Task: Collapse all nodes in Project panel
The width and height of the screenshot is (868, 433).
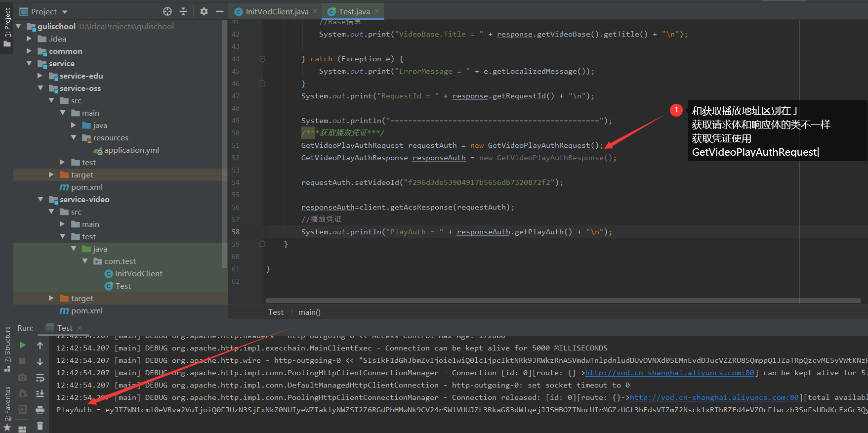Action: (183, 11)
